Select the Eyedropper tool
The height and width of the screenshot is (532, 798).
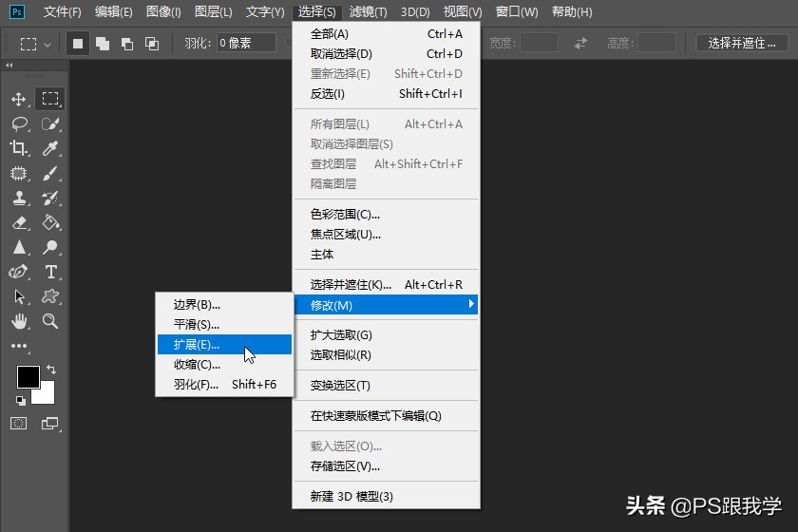pos(49,148)
